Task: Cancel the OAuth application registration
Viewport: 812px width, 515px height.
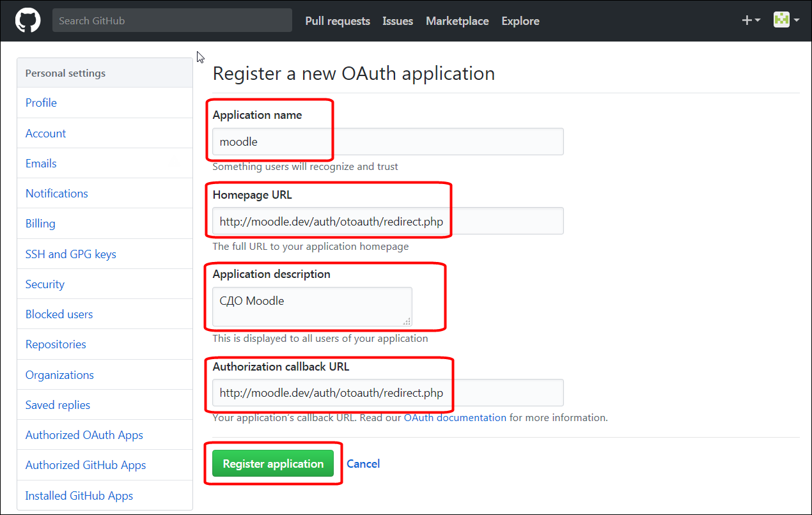Action: point(363,464)
